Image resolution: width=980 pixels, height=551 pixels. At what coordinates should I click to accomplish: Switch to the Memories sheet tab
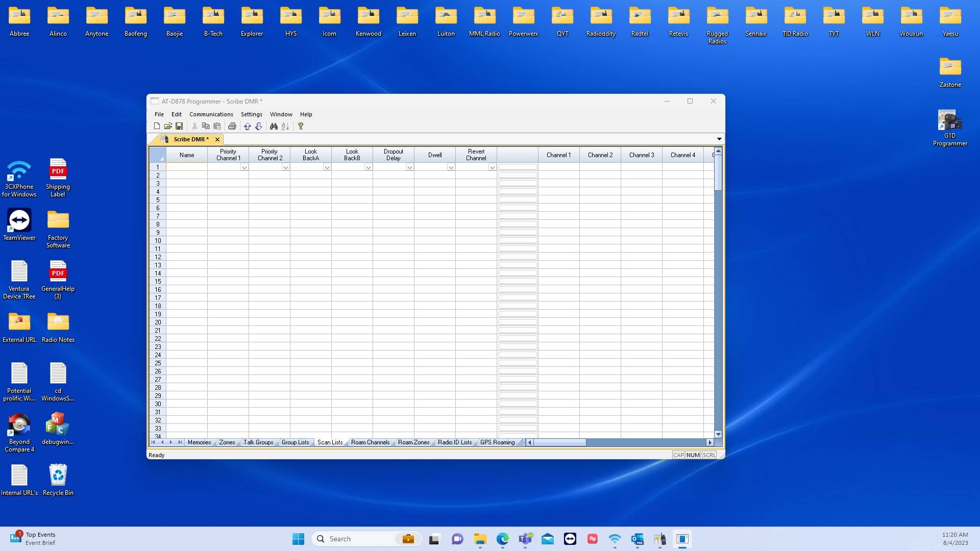pos(199,442)
